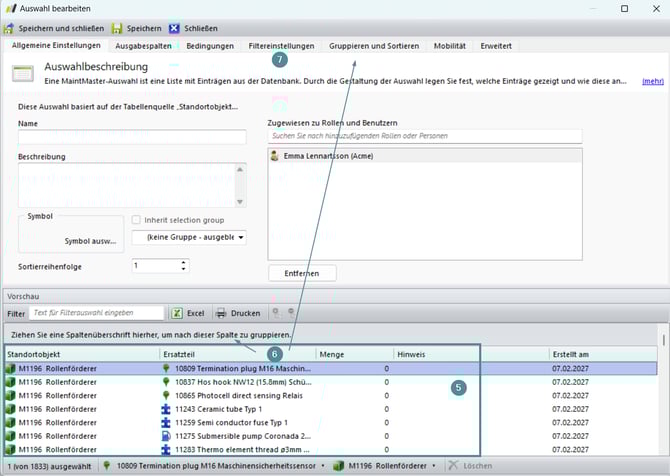Open the Filtereinstellungen tab
The image size is (670, 476).
[x=281, y=46]
